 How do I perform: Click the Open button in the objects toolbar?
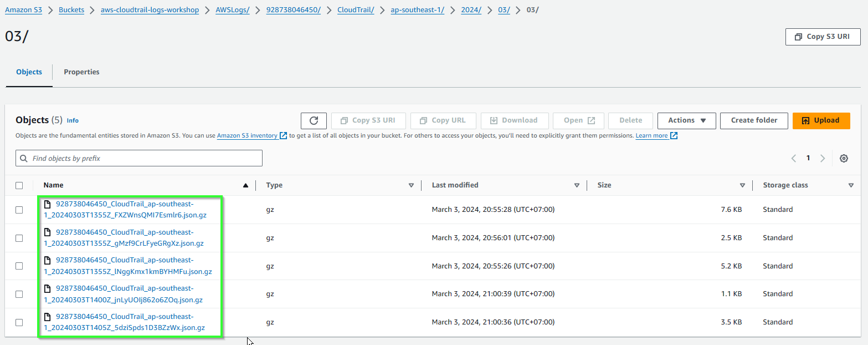pyautogui.click(x=578, y=120)
